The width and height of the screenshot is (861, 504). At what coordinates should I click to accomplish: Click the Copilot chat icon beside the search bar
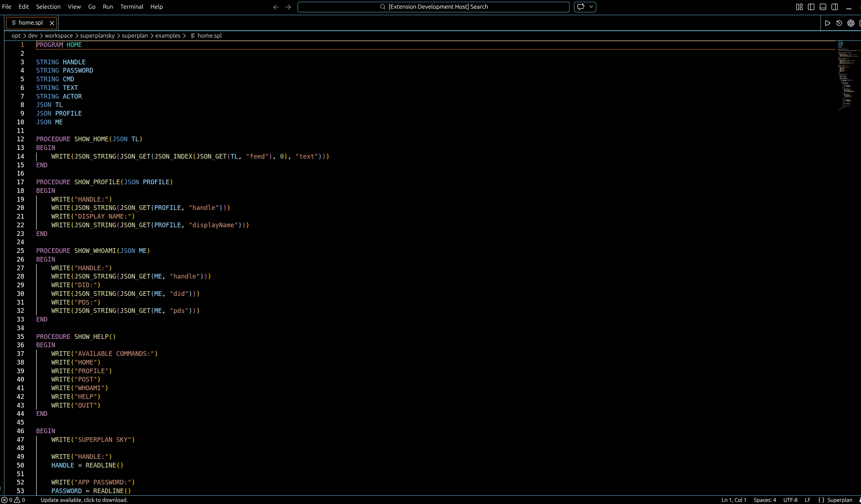(580, 7)
